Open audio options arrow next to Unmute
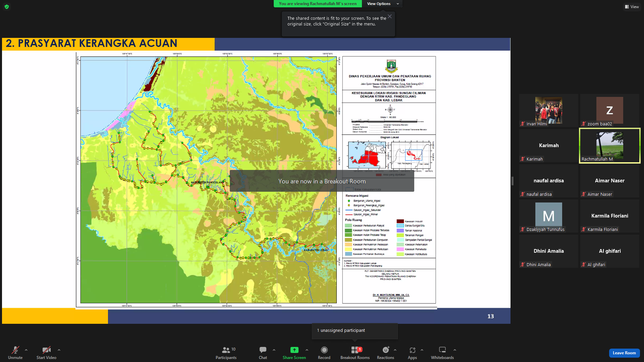Screen dimensions: 644x362 pos(26,350)
